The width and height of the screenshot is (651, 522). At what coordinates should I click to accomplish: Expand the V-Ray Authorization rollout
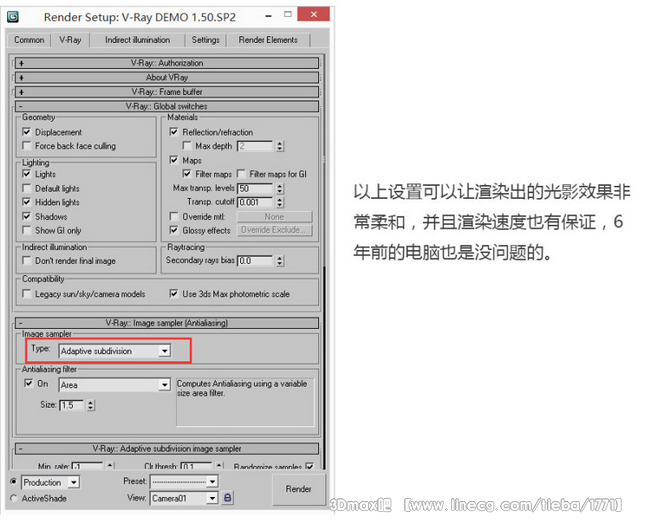click(x=167, y=63)
